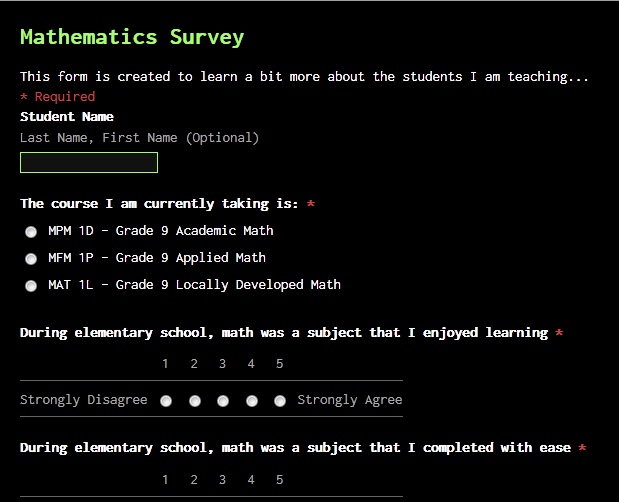Viewport: 619px width, 502px height.
Task: Click the Student Name text field
Action: (x=89, y=162)
